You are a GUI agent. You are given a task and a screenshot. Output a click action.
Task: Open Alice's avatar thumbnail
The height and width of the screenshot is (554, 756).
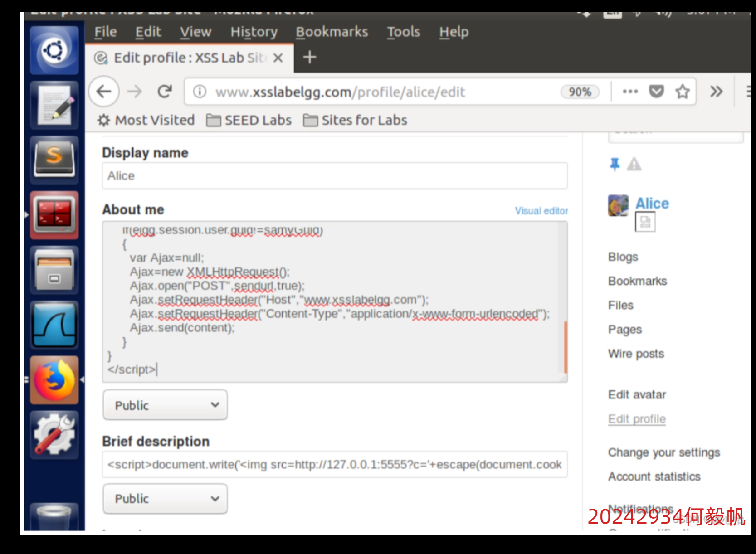coord(618,205)
